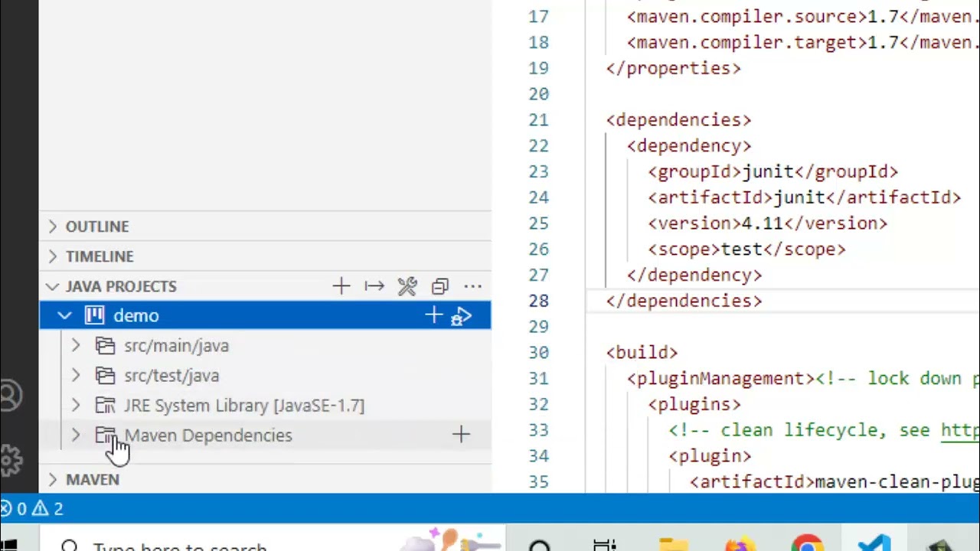Expand the JRE System Library chevron
The image size is (980, 551).
click(76, 405)
